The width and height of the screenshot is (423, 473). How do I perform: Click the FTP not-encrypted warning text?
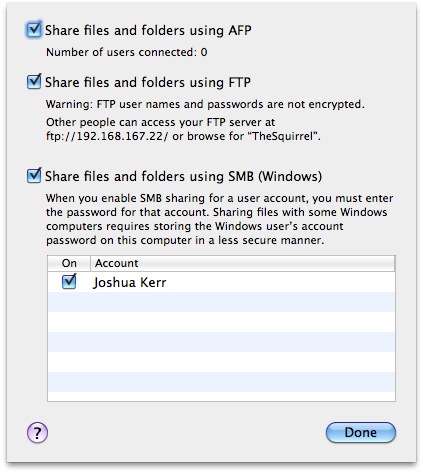tap(205, 104)
